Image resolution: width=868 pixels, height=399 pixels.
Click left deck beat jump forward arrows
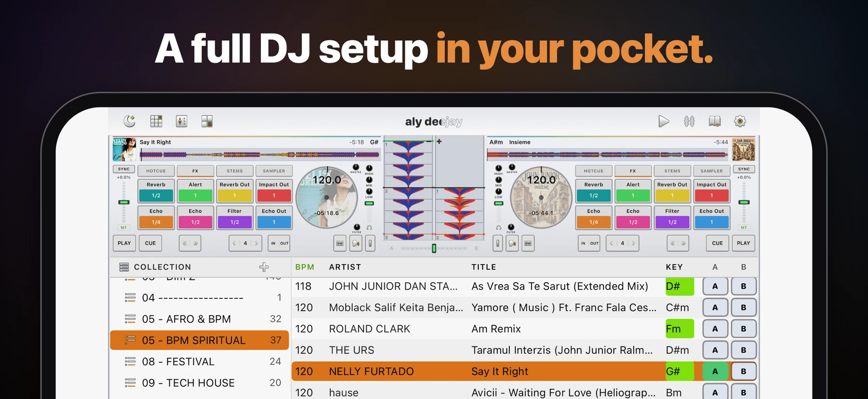[x=195, y=243]
